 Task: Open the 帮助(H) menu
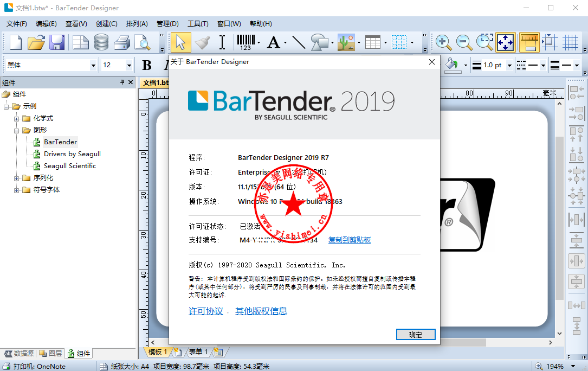coord(261,24)
